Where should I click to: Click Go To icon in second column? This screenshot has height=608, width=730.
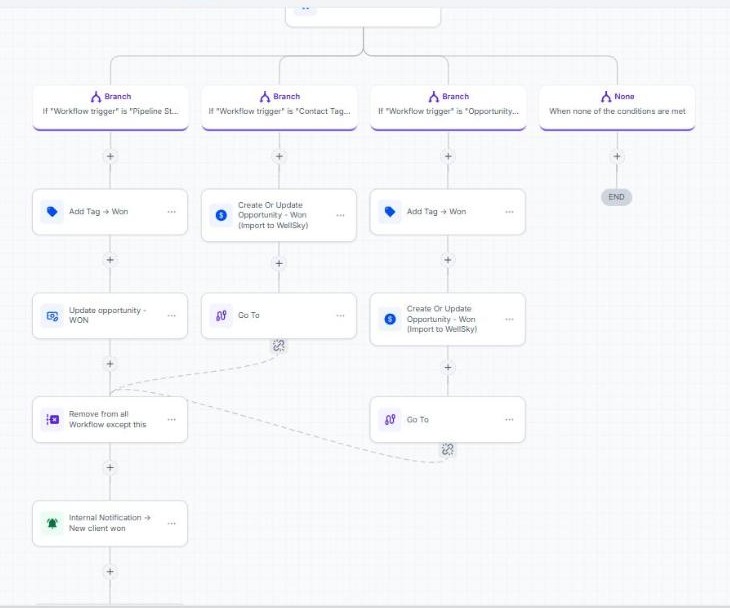(x=221, y=316)
